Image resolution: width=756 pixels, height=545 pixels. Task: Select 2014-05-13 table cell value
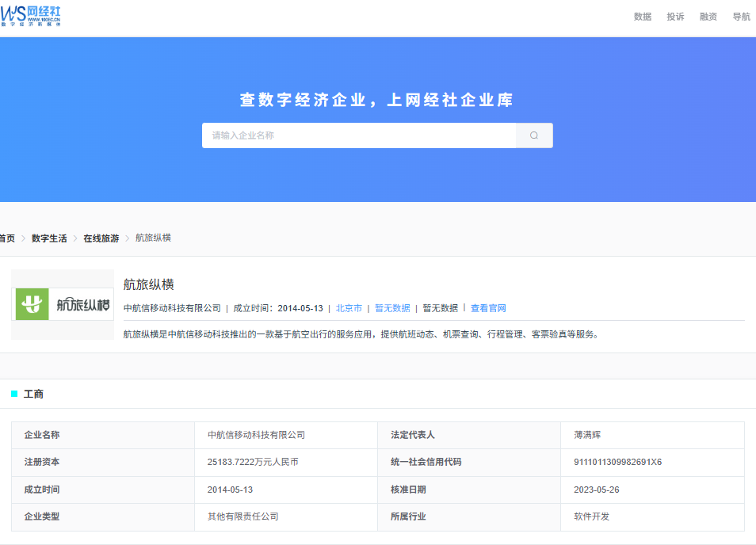(x=286, y=490)
